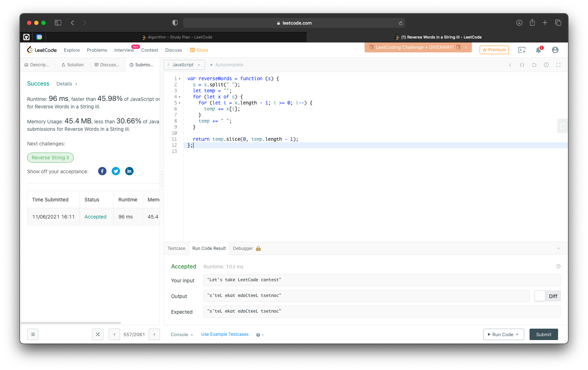The width and height of the screenshot is (588, 370).
Task: Fold code at line 4 arrow
Action: [180, 97]
